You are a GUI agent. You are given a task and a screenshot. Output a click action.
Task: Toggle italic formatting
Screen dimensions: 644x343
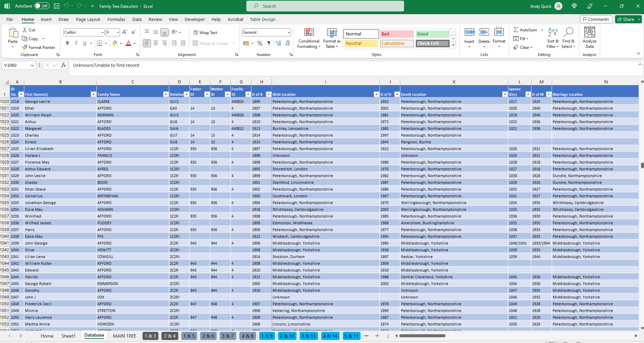[x=76, y=43]
